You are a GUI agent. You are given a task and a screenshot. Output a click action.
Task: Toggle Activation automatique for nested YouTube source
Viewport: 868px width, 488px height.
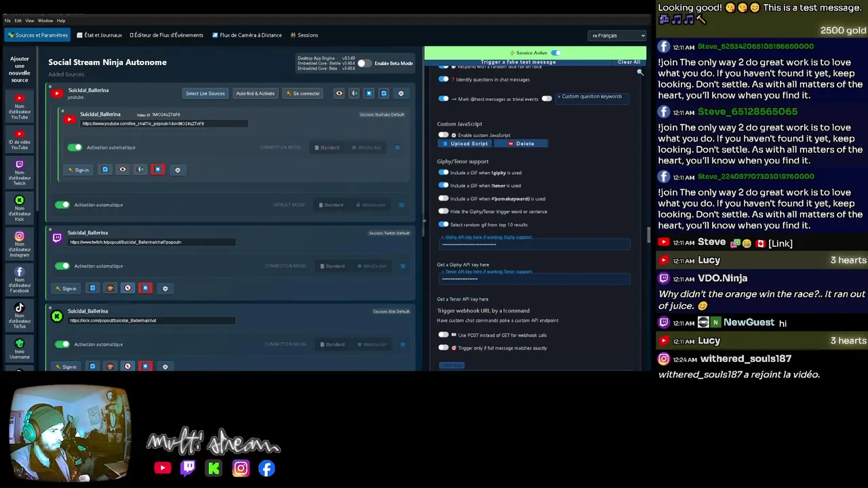pos(75,147)
